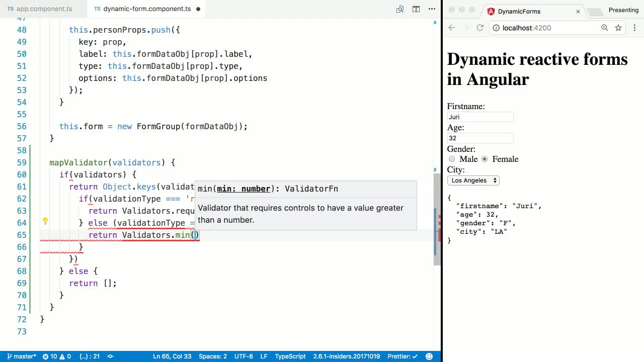Click into the Age input field

click(x=480, y=138)
